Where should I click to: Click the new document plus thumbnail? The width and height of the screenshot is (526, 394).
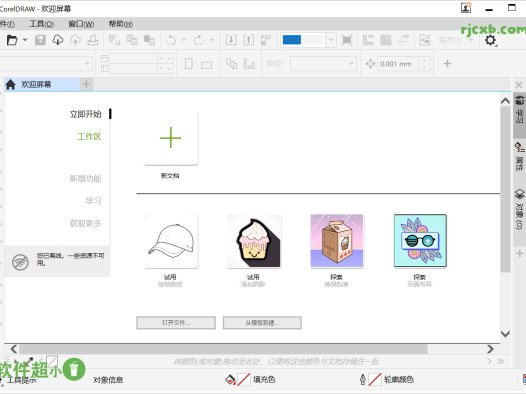[x=171, y=138]
